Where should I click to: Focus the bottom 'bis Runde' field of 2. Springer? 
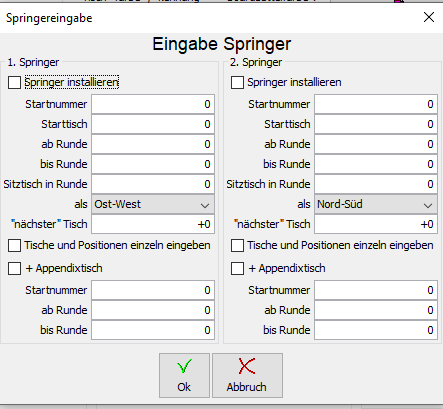(x=376, y=330)
